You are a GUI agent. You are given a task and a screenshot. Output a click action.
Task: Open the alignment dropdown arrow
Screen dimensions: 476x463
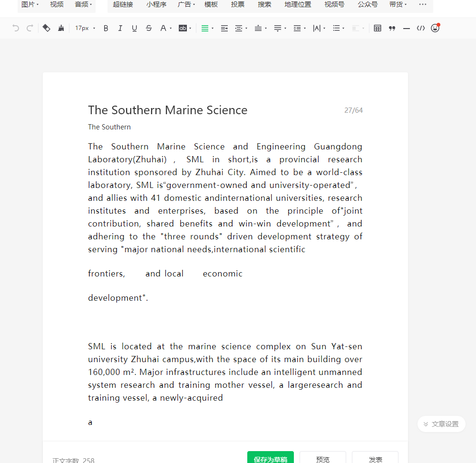coord(213,29)
